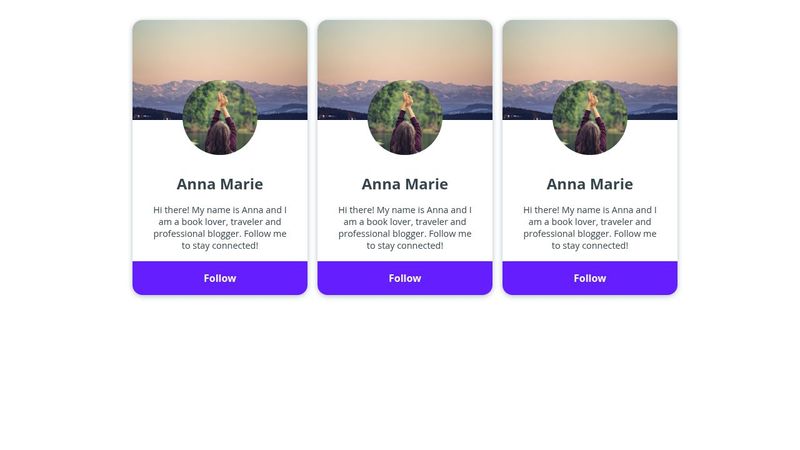The width and height of the screenshot is (800, 450).
Task: Click the Follow button on the right card
Action: pos(590,278)
